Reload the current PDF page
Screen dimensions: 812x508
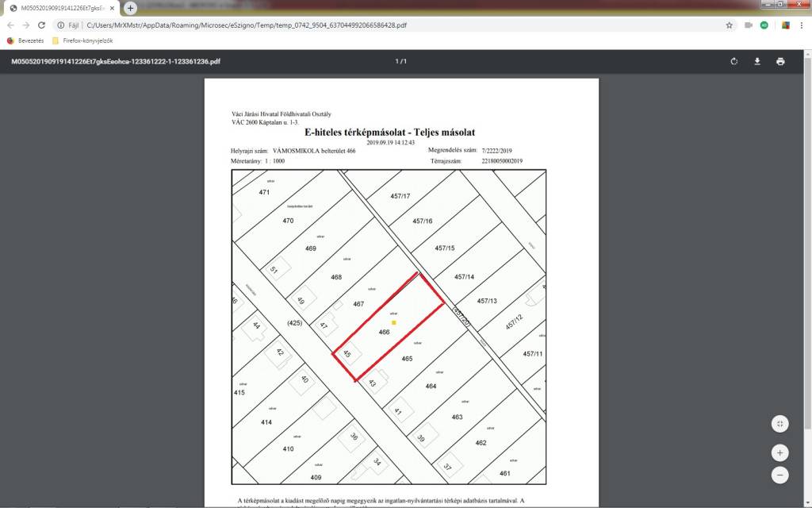coord(41,25)
